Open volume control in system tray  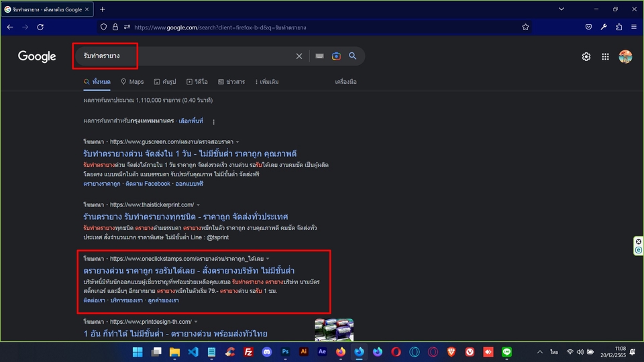580,352
